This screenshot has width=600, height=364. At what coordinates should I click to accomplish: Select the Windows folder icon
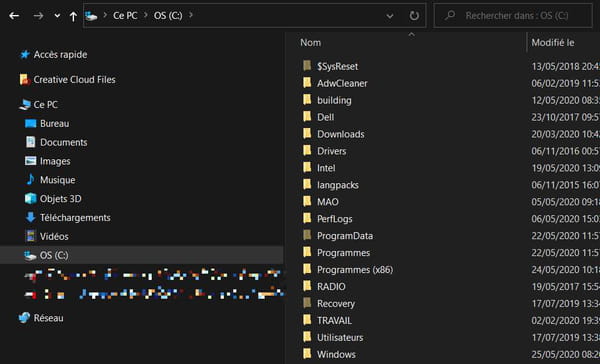click(x=307, y=354)
